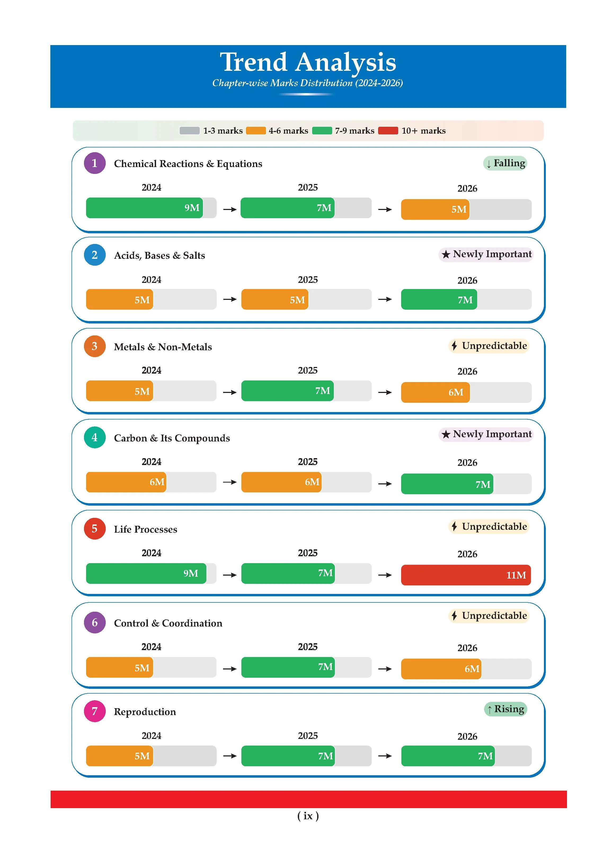Click the orange number 3 circle icon

tap(94, 346)
